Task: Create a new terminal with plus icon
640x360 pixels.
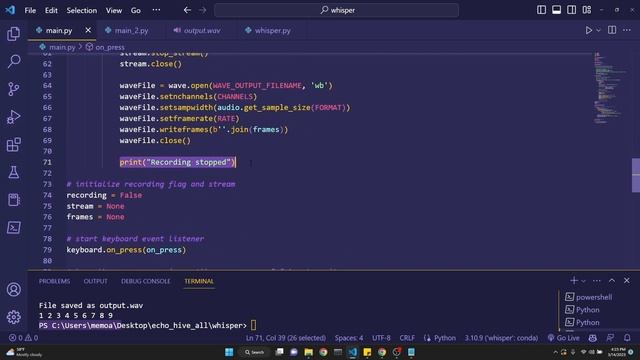Action: click(x=574, y=280)
